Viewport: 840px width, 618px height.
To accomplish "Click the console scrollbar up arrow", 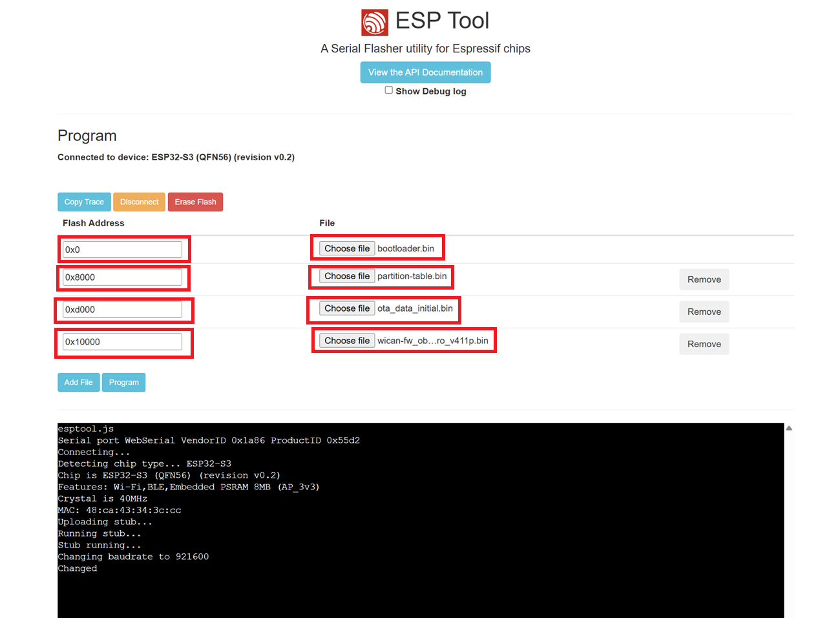I will pyautogui.click(x=789, y=428).
